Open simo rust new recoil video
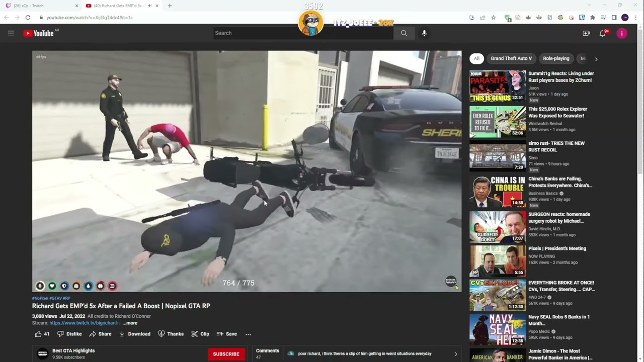 pos(556,146)
